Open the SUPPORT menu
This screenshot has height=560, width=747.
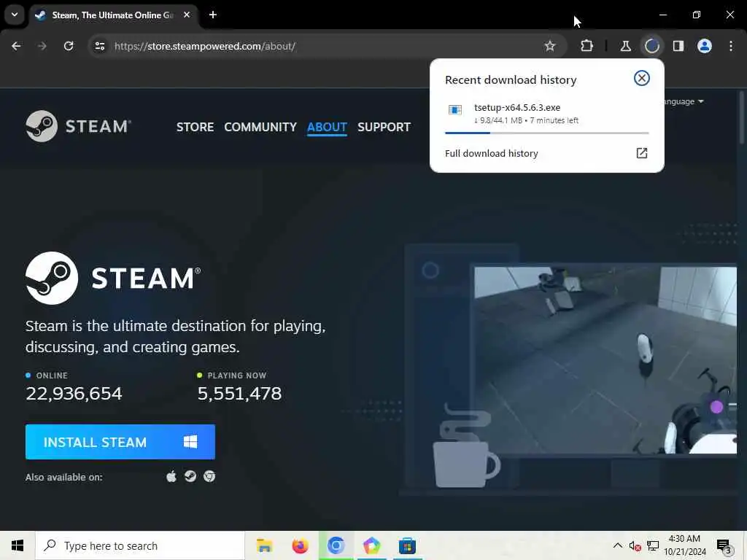pyautogui.click(x=384, y=127)
